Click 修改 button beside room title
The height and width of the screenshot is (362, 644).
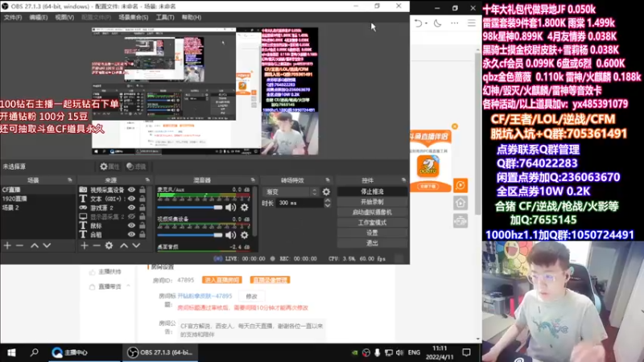coord(251,296)
